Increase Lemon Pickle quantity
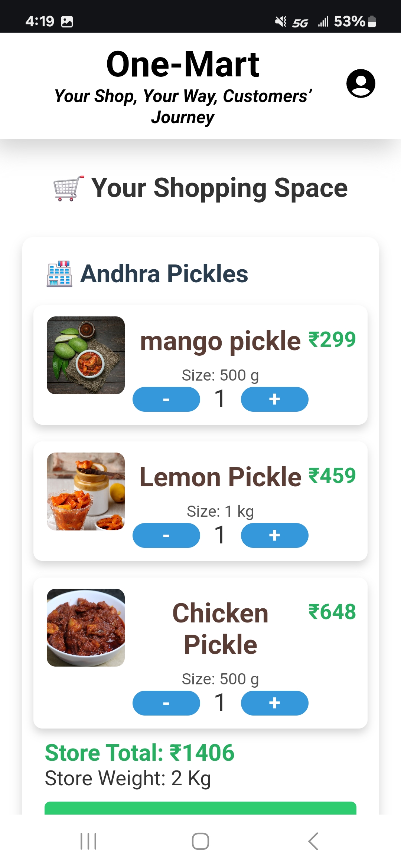The width and height of the screenshot is (401, 868). (x=274, y=535)
